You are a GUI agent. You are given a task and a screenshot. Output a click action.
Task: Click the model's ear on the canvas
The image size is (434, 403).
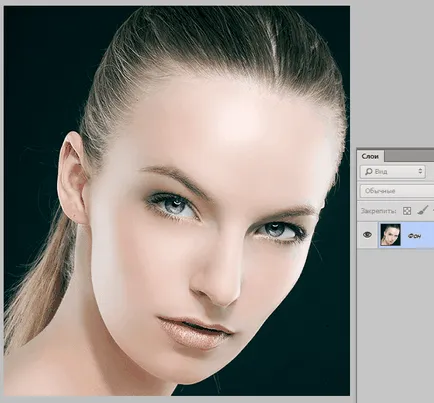[x=72, y=178]
